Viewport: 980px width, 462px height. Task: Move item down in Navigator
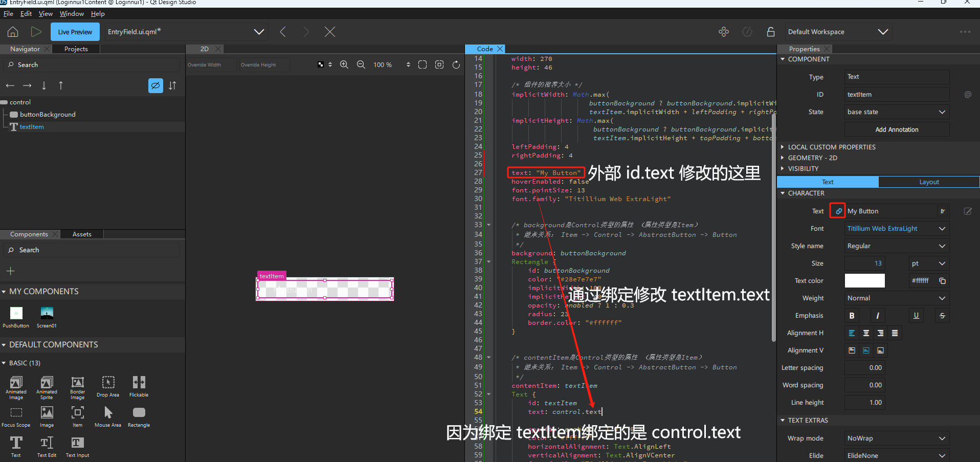(44, 85)
